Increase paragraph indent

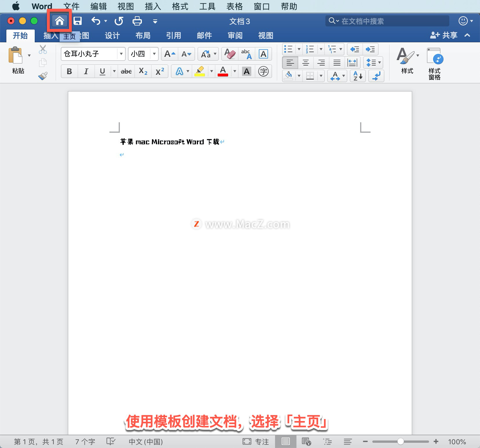pos(370,49)
